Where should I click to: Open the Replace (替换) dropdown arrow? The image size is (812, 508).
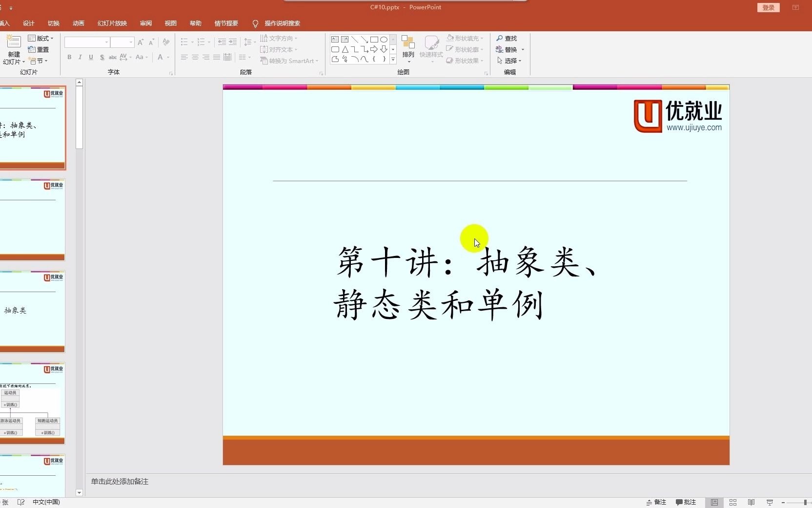click(523, 49)
